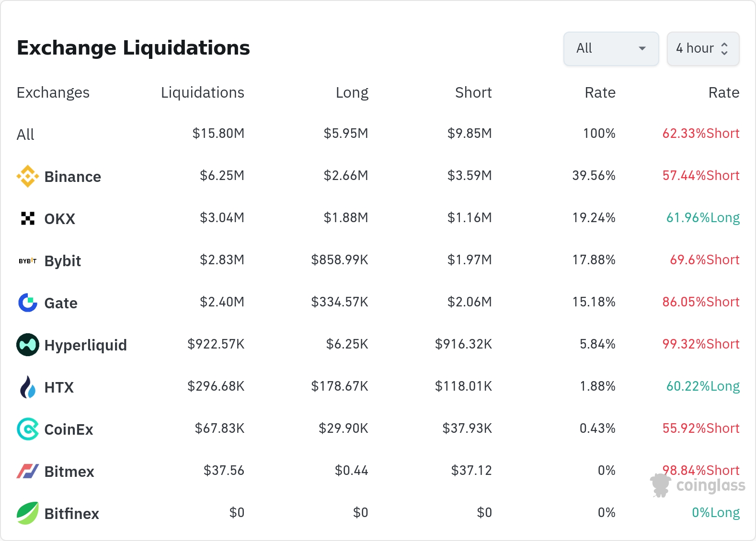Open the Hyperliquid exchange name link

(x=85, y=345)
